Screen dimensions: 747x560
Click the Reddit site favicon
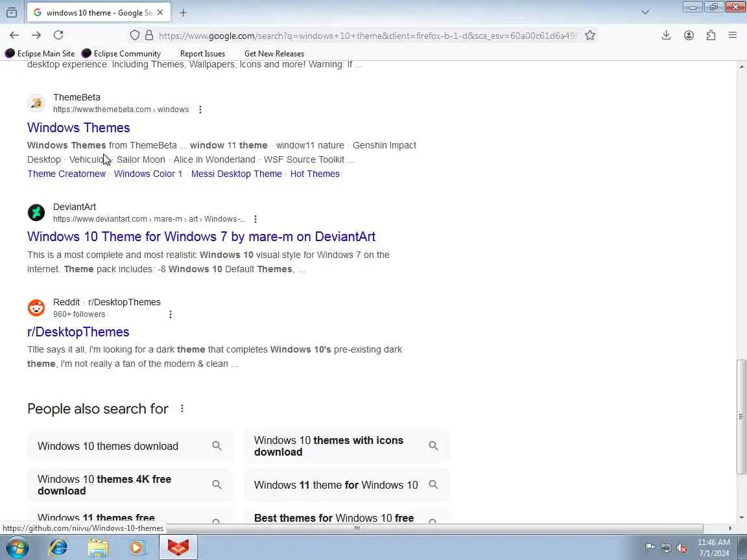coord(36,308)
